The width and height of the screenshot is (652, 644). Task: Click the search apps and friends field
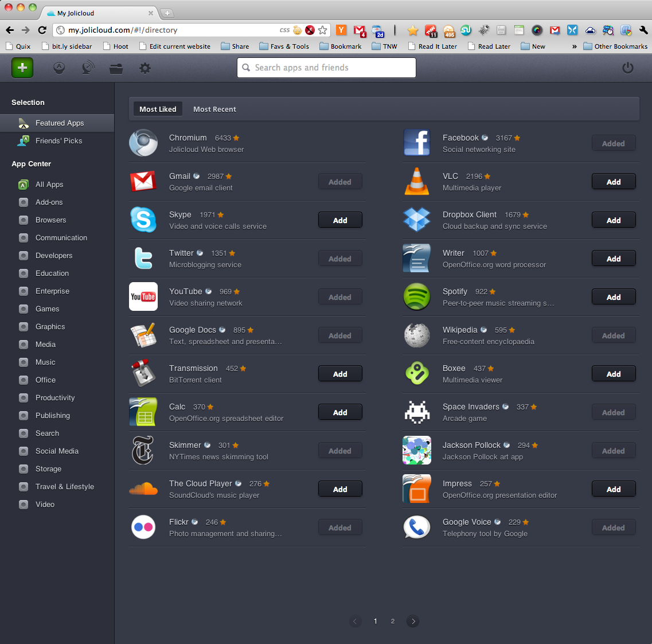[326, 67]
